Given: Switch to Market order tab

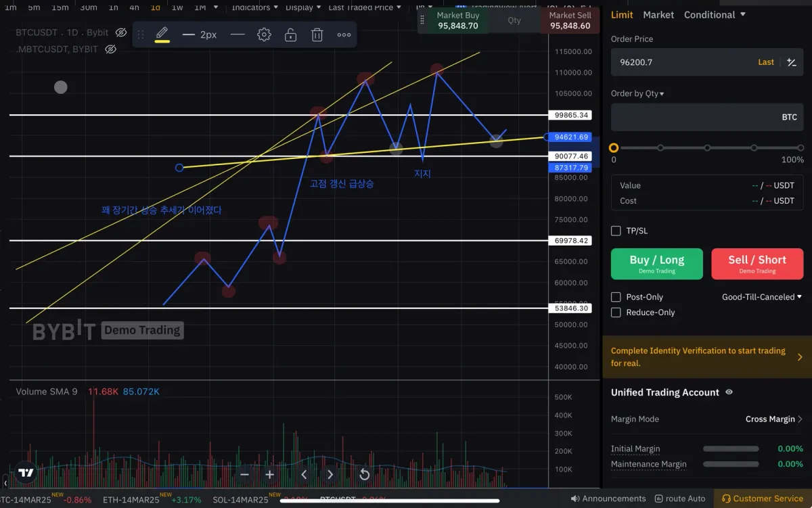Looking at the screenshot, I should click(658, 14).
